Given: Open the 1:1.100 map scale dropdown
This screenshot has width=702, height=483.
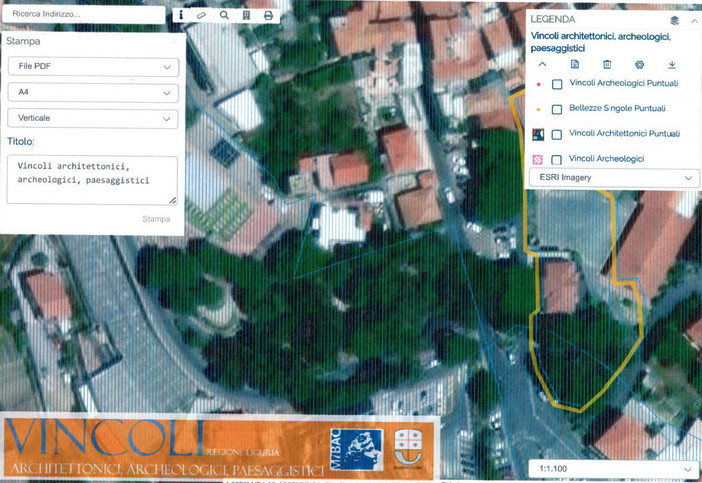Looking at the screenshot, I should click(613, 468).
